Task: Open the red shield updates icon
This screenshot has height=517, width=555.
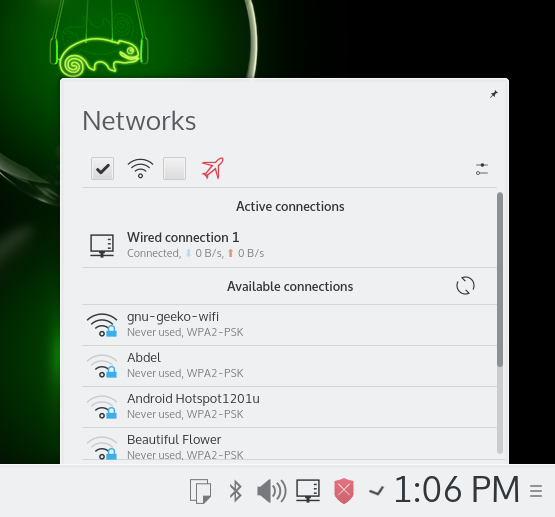Action: 344,491
